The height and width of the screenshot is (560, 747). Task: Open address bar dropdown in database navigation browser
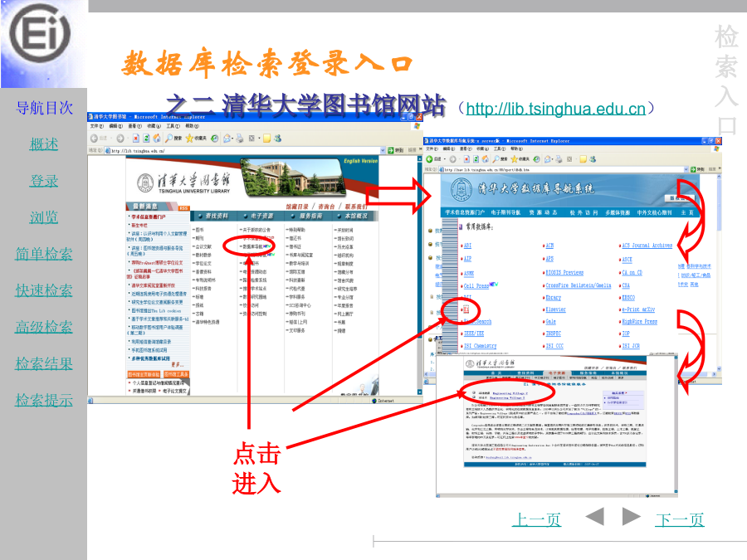[686, 169]
